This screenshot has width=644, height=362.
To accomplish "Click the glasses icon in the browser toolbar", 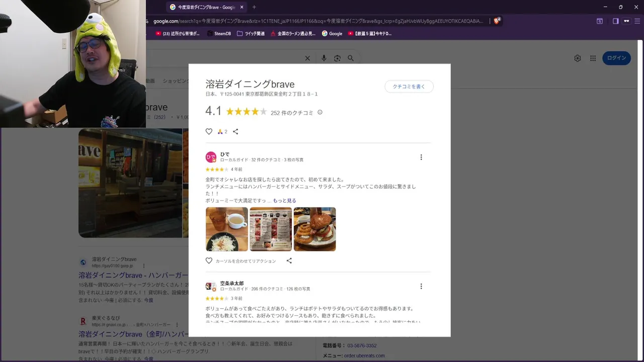I will pos(626,21).
